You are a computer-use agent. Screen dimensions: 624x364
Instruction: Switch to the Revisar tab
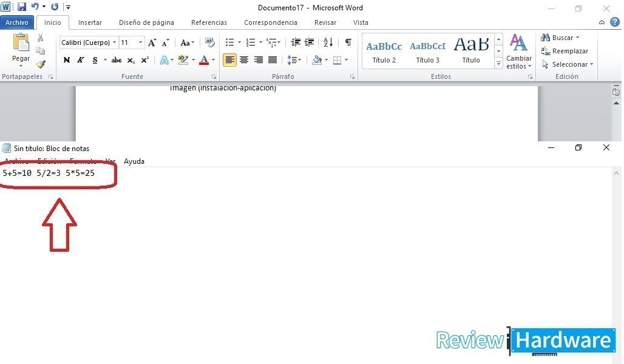click(x=325, y=22)
